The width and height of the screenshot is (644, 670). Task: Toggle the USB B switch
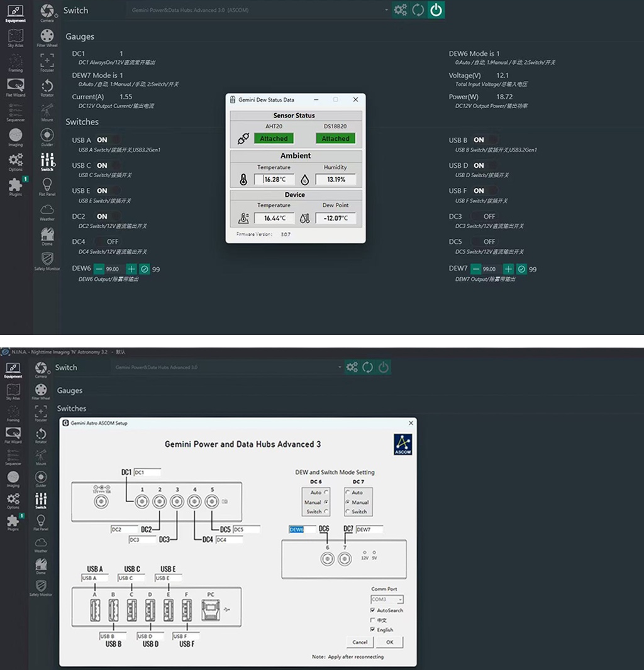click(x=486, y=140)
